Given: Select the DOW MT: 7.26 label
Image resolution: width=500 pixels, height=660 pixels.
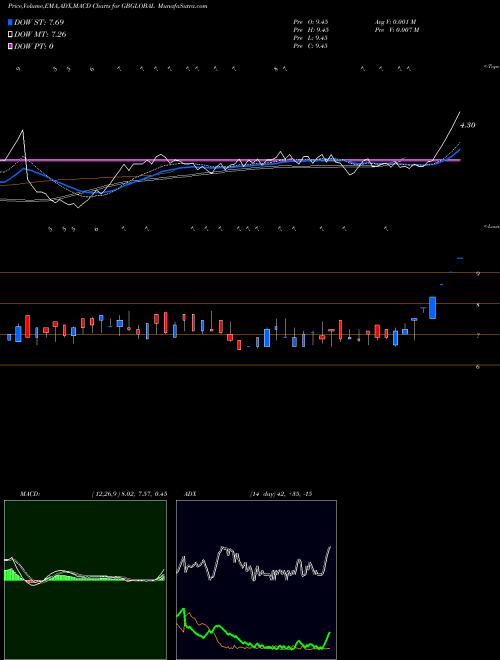Looking at the screenshot, I should pyautogui.click(x=40, y=35).
